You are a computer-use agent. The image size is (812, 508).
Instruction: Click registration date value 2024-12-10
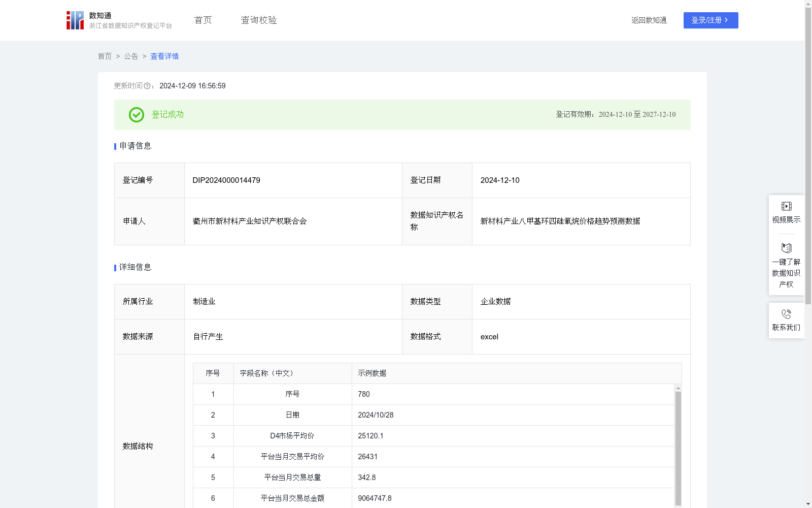pyautogui.click(x=500, y=180)
